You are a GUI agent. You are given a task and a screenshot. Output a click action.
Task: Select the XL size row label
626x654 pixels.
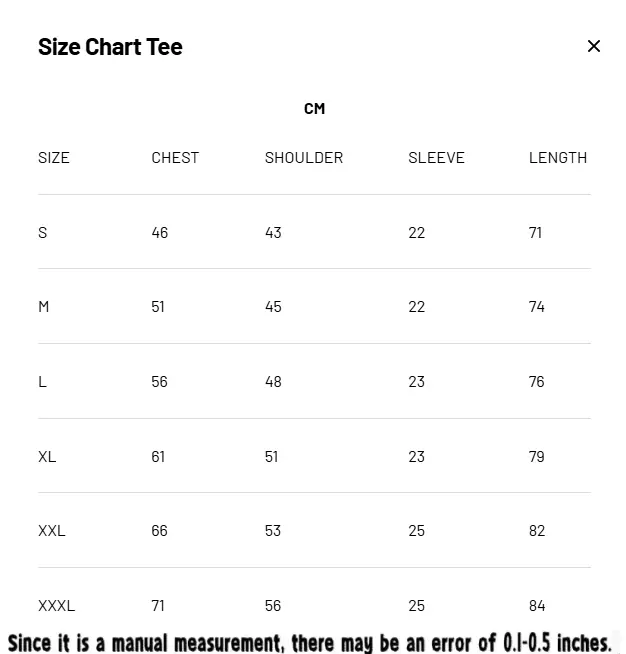pos(47,456)
